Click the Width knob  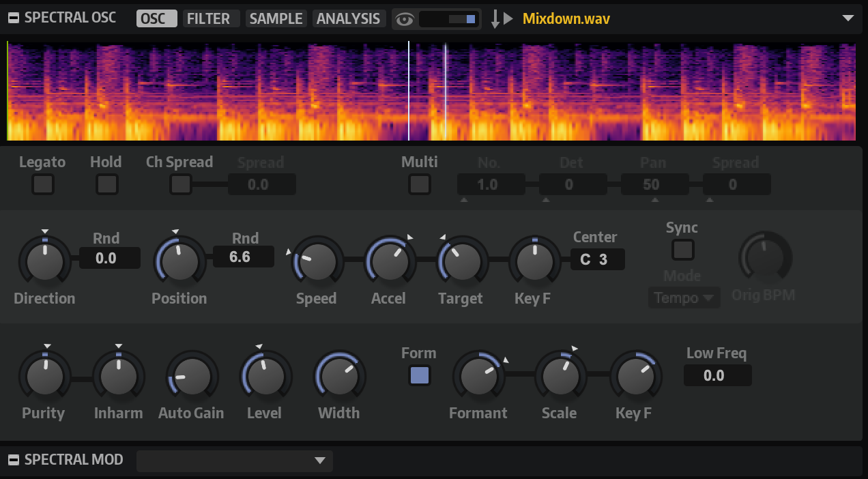(339, 376)
